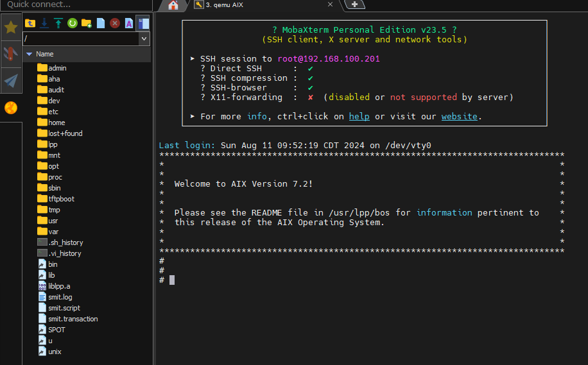Screen dimensions: 588x365
Task: Click the 'help' link in terminal banner
Action: point(359,117)
